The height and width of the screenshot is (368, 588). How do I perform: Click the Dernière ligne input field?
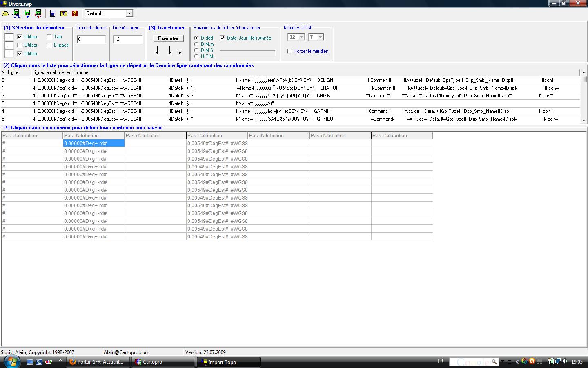pos(127,39)
